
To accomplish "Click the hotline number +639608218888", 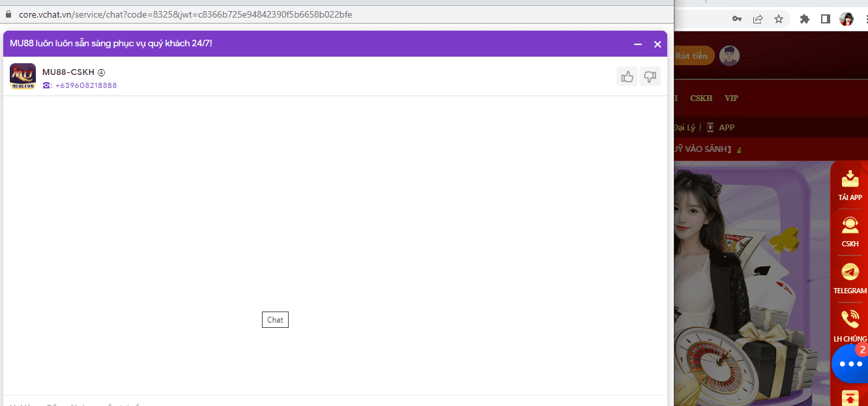I will tap(85, 85).
